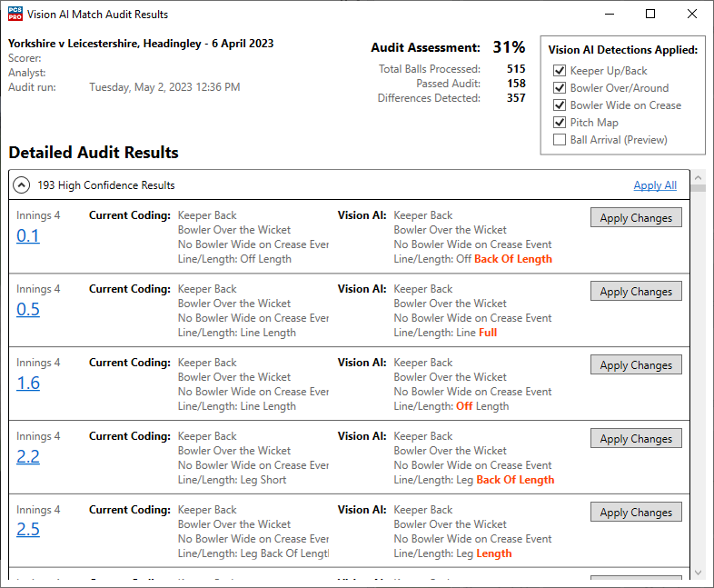Open ball 0.5 link
The height and width of the screenshot is (588, 714).
pyautogui.click(x=28, y=310)
